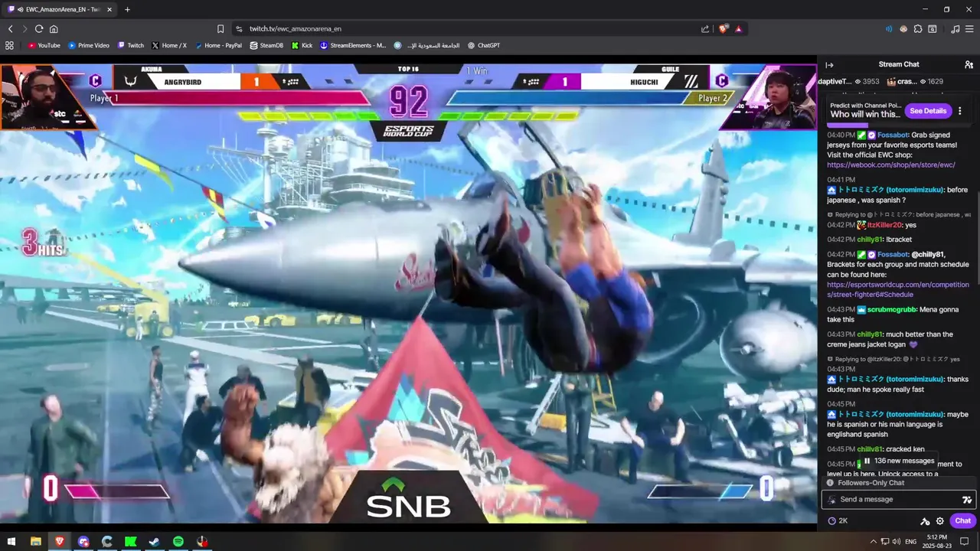Click See Details on the prediction
Screen dimensions: 980x551
click(x=928, y=111)
